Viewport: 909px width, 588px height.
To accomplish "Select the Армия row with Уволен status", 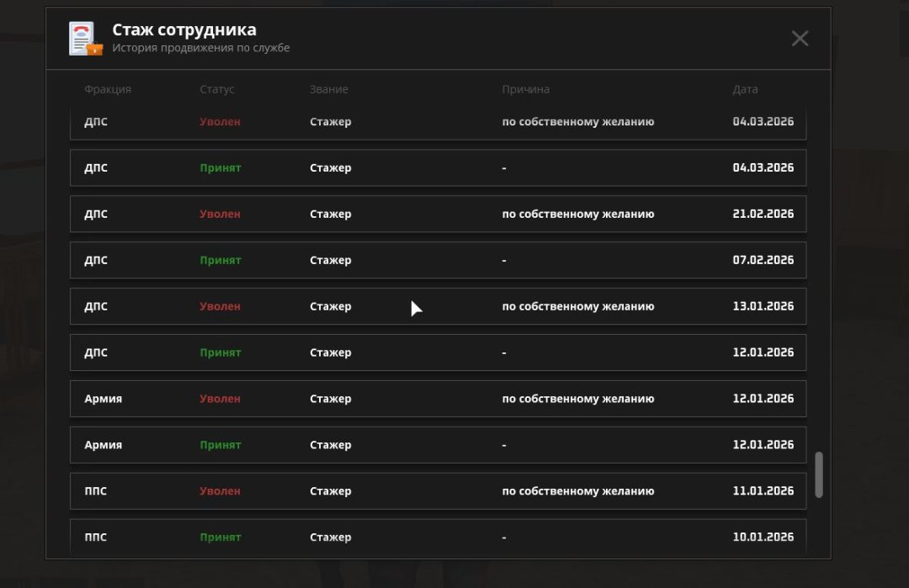I will [439, 399].
